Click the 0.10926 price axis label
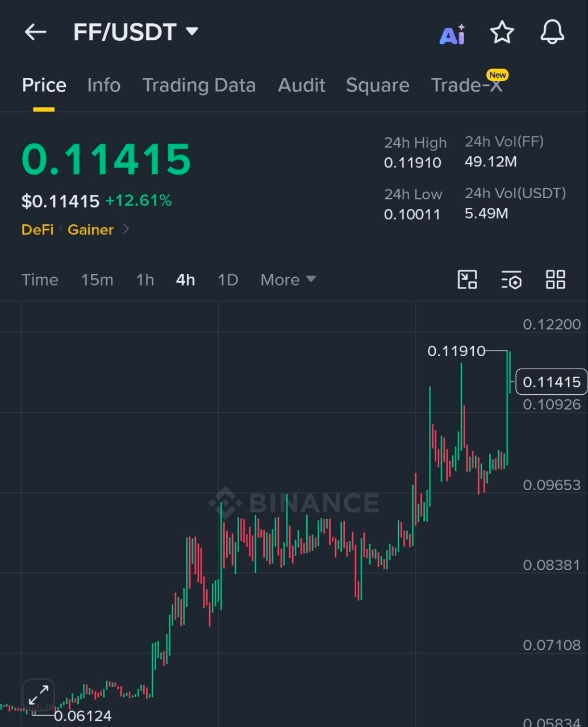The image size is (588, 727). [x=552, y=404]
